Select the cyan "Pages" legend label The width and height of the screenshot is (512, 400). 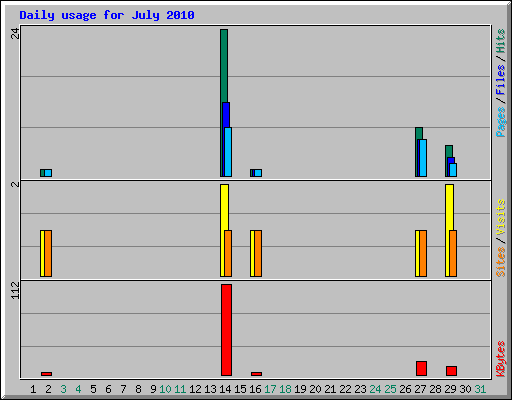[x=500, y=122]
